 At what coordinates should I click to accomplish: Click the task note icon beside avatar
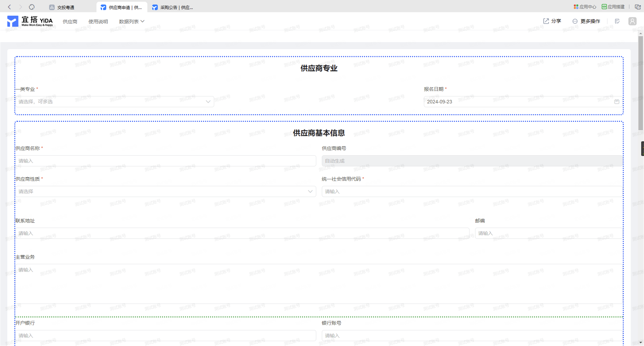coord(617,21)
